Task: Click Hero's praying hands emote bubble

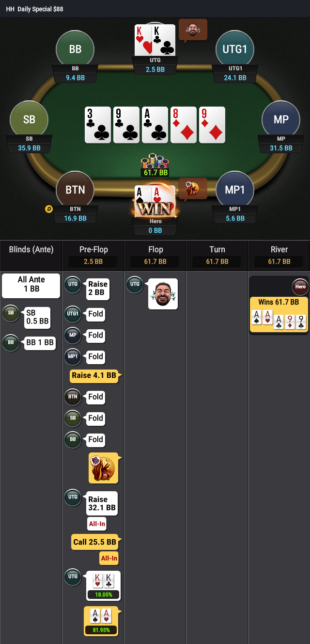Action: 192,189
